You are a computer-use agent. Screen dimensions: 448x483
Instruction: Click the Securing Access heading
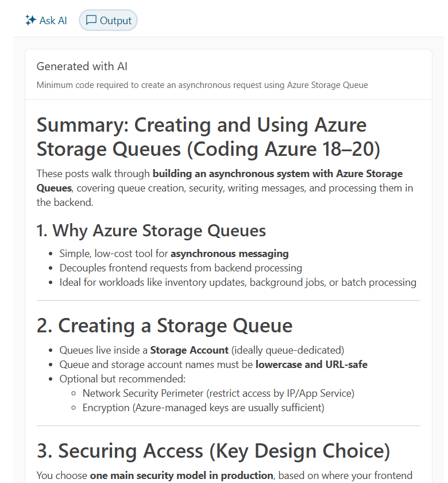(x=213, y=451)
